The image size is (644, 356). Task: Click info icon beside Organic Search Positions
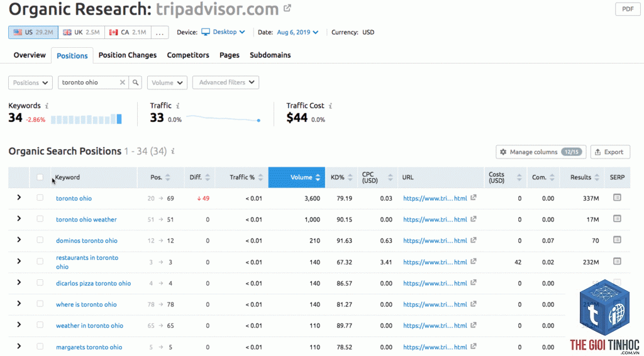point(173,152)
